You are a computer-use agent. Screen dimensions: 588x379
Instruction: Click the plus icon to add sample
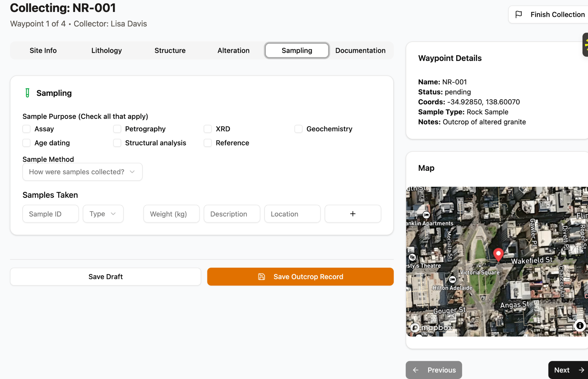[353, 214]
